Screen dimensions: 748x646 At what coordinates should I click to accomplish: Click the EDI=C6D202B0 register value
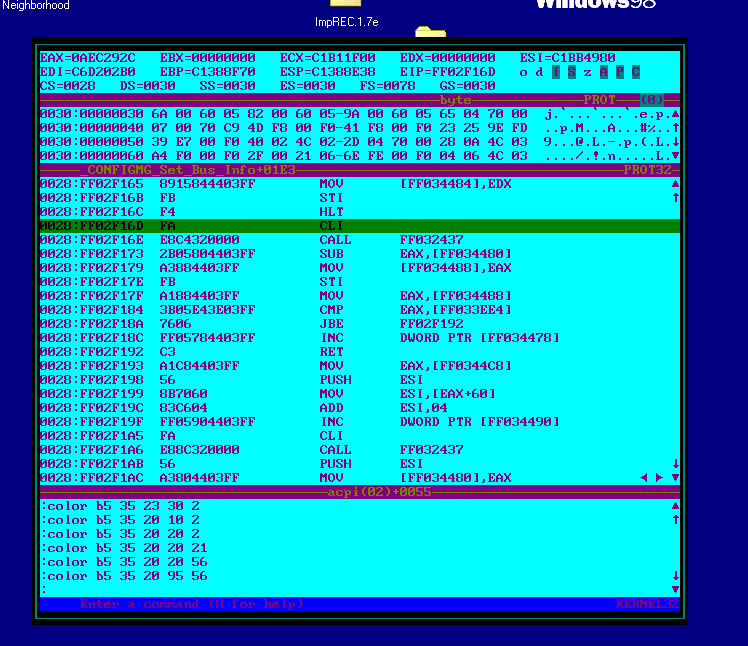click(x=87, y=72)
